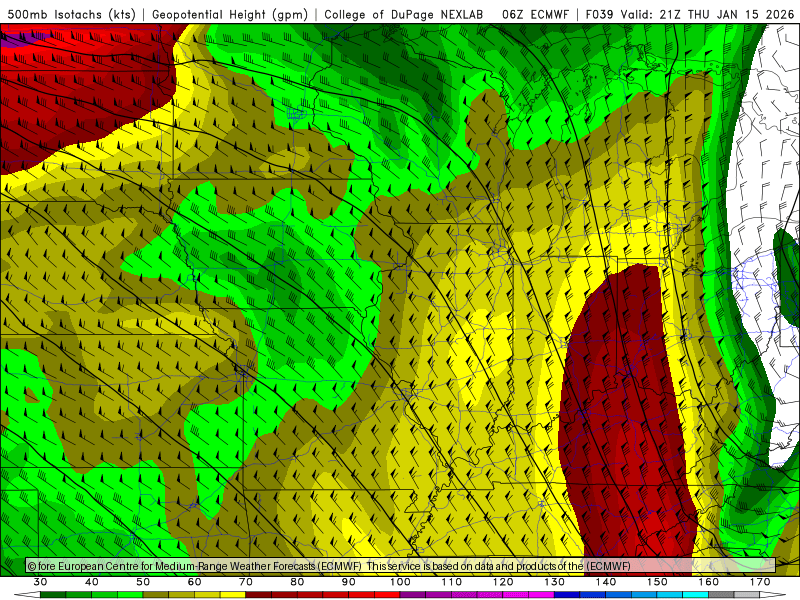Pick the dark green swatch starting at 30
800x600 pixels.
53,595
